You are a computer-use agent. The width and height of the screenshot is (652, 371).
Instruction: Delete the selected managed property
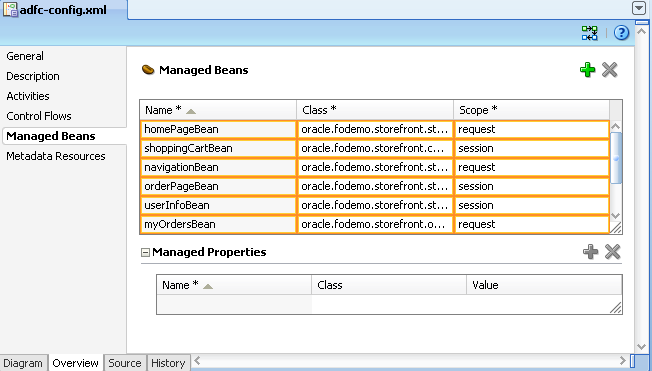pyautogui.click(x=612, y=252)
